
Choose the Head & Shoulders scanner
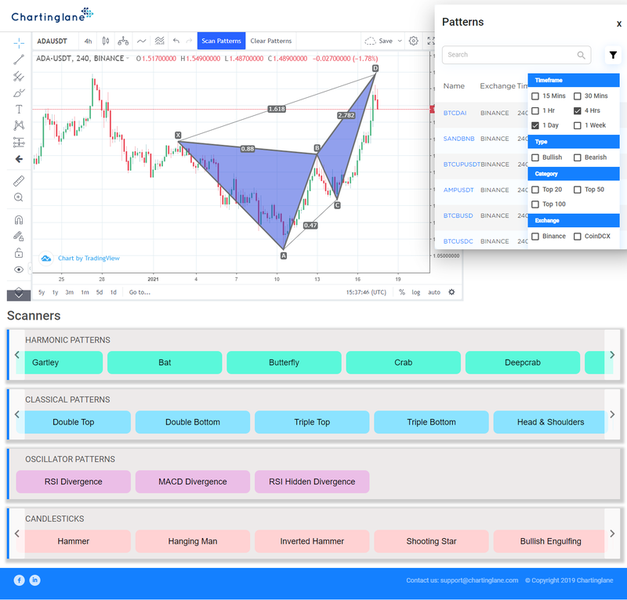pos(551,422)
